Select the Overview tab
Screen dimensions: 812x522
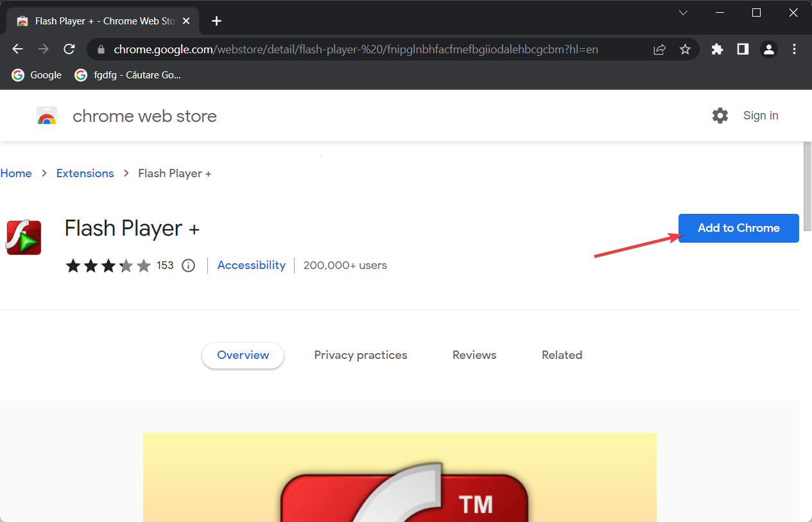243,355
